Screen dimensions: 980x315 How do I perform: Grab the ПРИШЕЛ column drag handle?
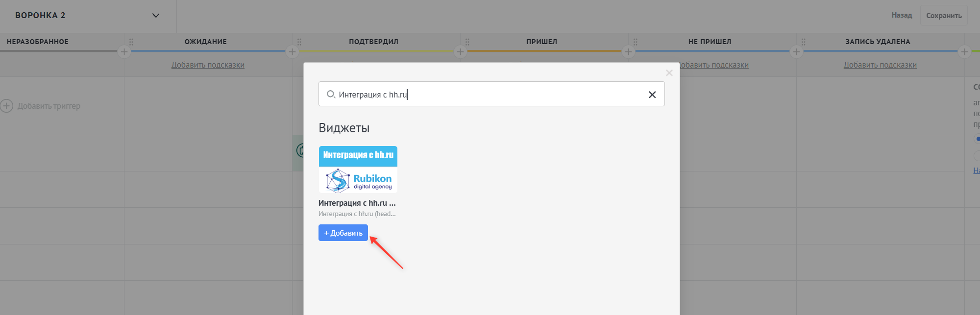[x=467, y=42]
